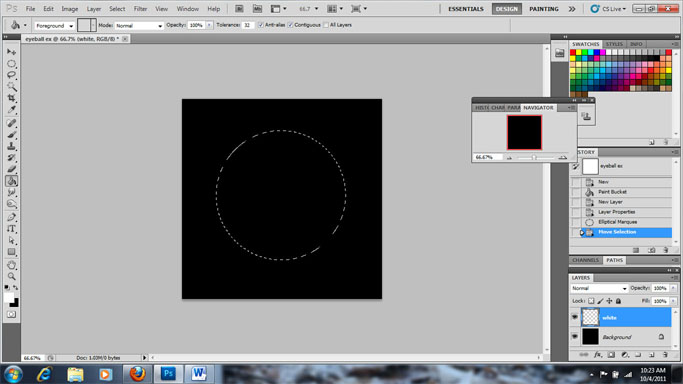Switch to the Essentials workspace
This screenshot has width=683, height=384.
click(466, 9)
